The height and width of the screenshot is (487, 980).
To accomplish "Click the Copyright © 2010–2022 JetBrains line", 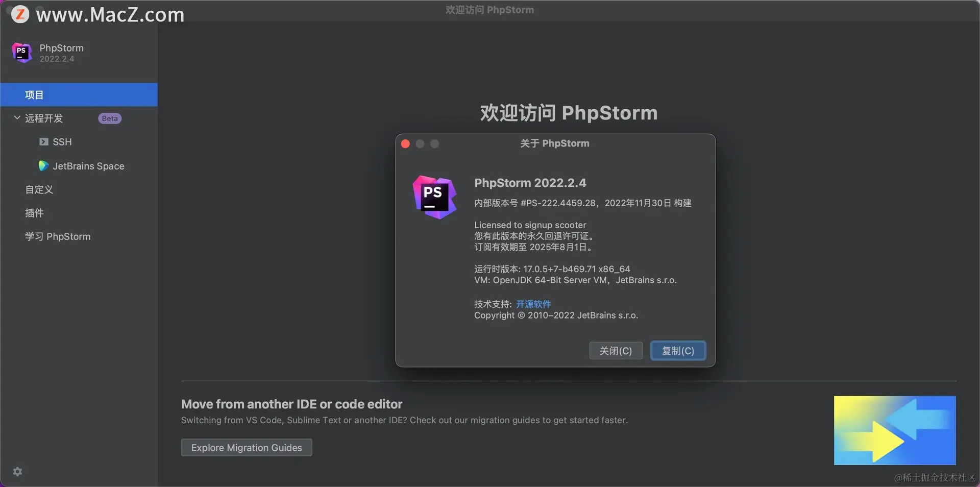I will [x=556, y=315].
